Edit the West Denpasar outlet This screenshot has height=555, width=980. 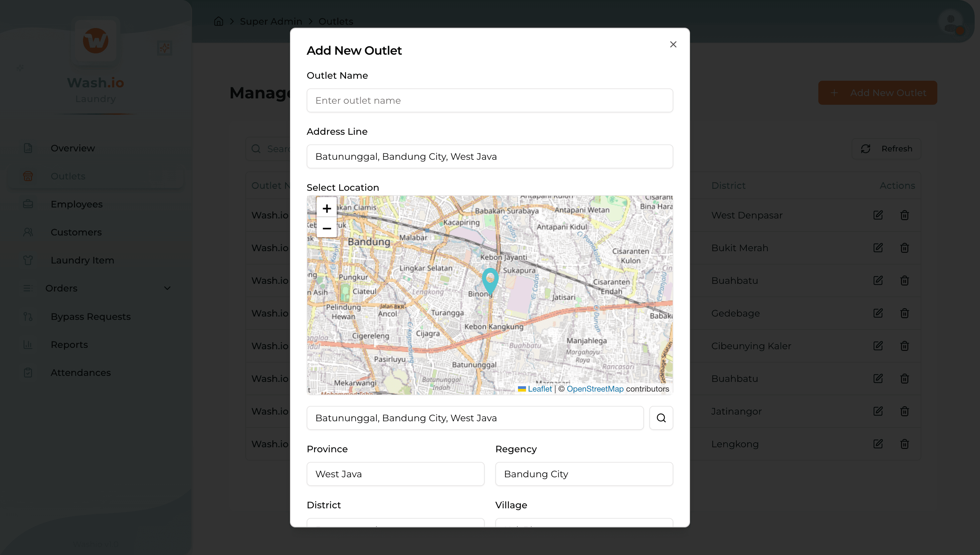point(878,215)
